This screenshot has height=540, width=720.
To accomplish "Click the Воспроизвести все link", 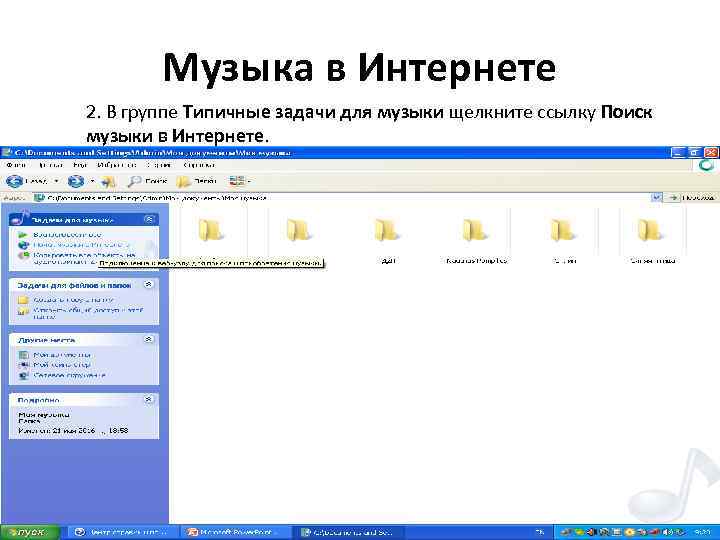I will 67,235.
